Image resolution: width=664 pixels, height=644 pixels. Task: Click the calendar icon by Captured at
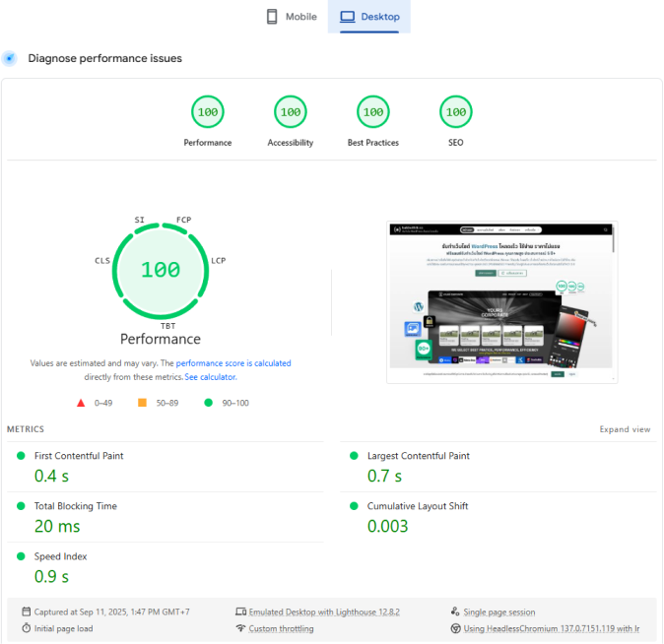[27, 612]
